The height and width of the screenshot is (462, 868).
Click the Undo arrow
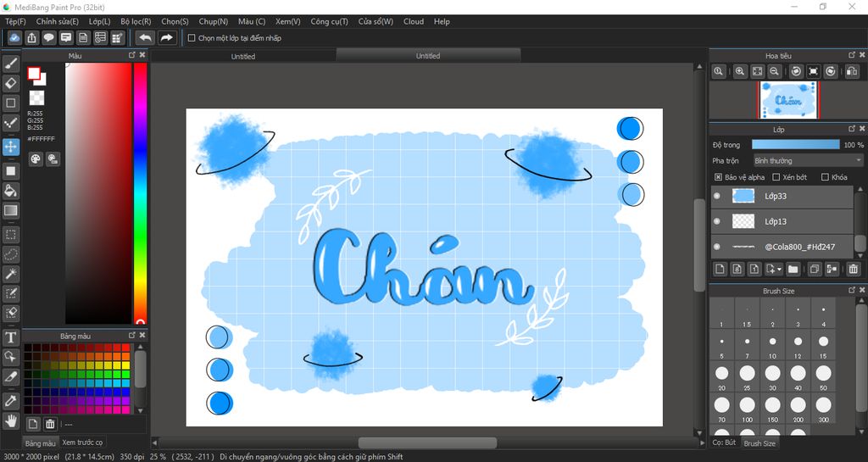[x=145, y=37]
